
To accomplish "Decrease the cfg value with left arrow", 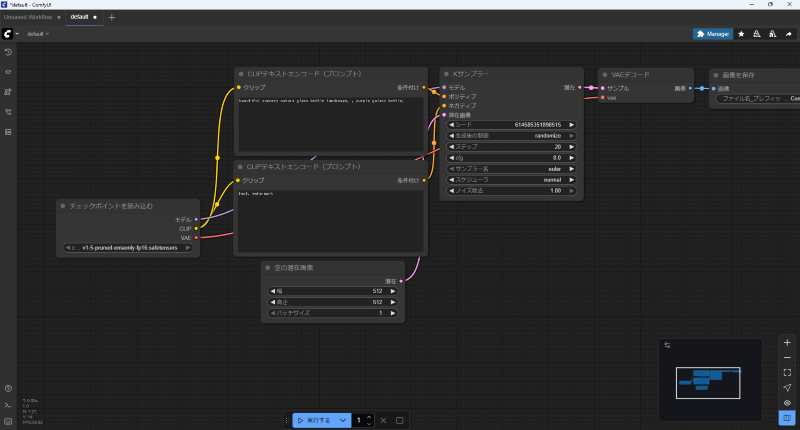I will (451, 158).
